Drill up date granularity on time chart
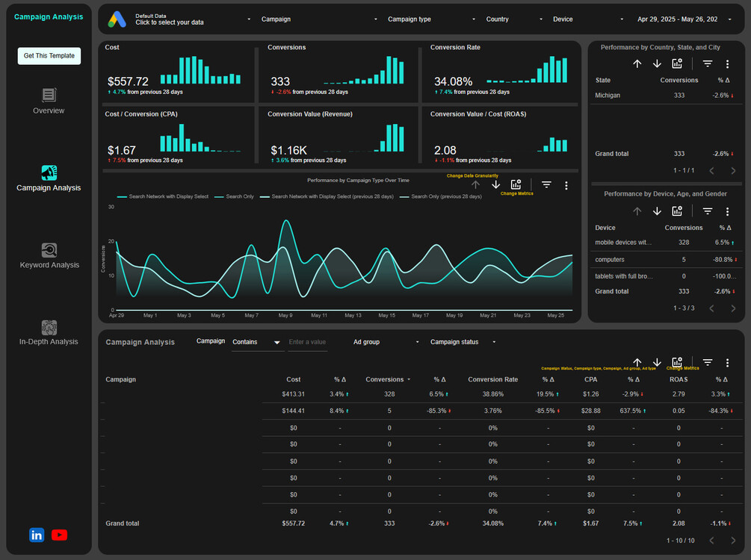The image size is (751, 560). pos(475,184)
